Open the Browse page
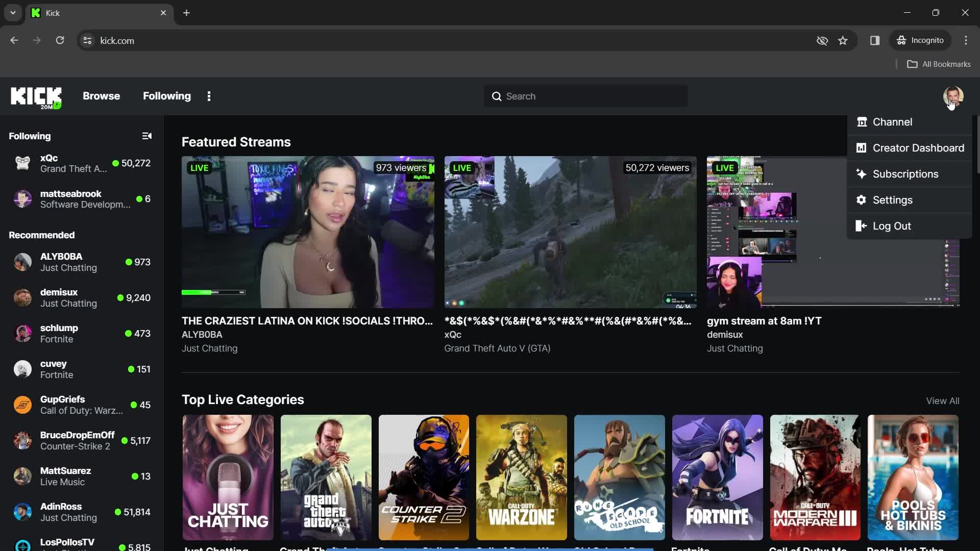This screenshot has width=980, height=551. (x=101, y=96)
